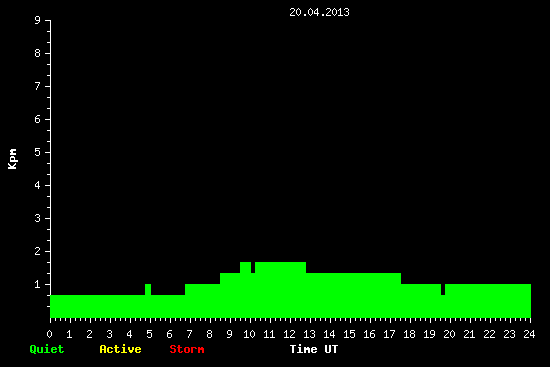Click the Time UT axis title
This screenshot has height=367, width=550.
314,349
